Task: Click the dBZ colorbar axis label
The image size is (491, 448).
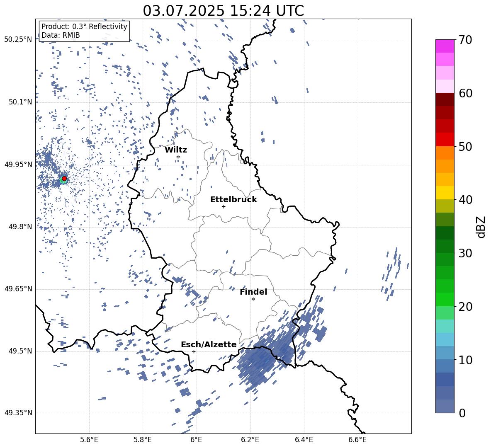Action: tap(480, 227)
